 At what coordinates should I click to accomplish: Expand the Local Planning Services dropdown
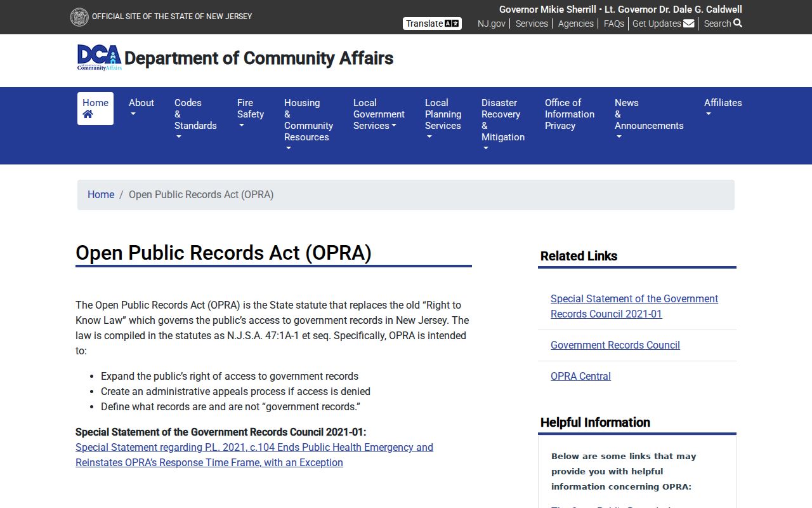(443, 119)
